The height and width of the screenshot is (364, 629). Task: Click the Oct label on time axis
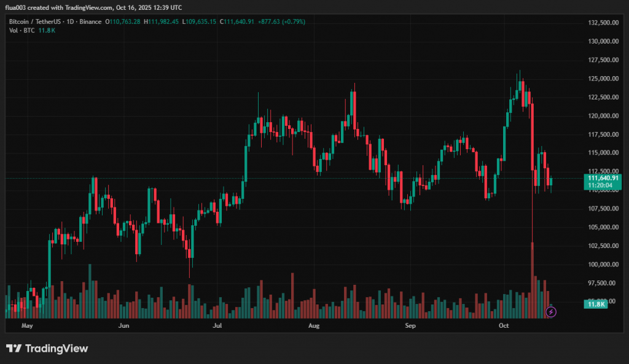pyautogui.click(x=504, y=325)
